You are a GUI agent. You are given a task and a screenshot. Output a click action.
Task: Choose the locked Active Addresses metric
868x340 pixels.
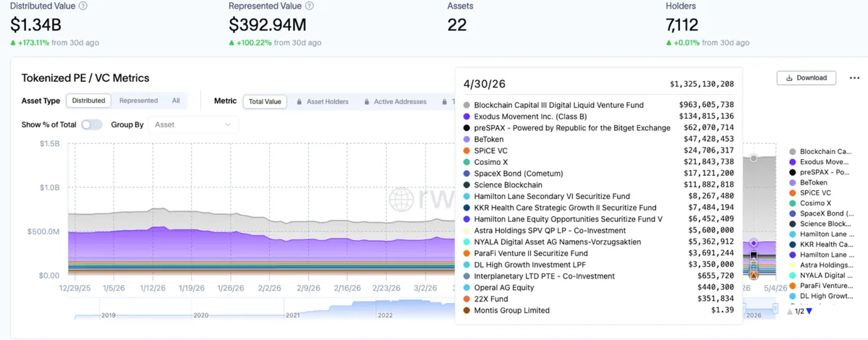(395, 101)
